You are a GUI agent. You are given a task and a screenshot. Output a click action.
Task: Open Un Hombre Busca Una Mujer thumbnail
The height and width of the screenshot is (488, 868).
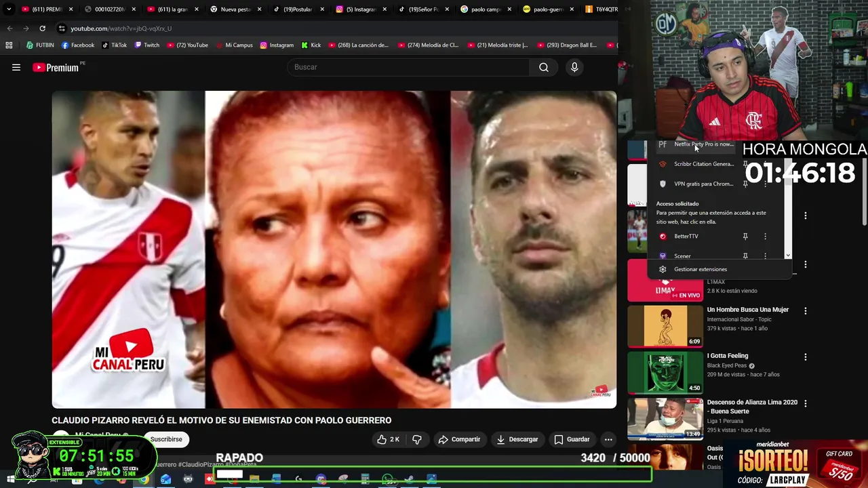tap(665, 326)
